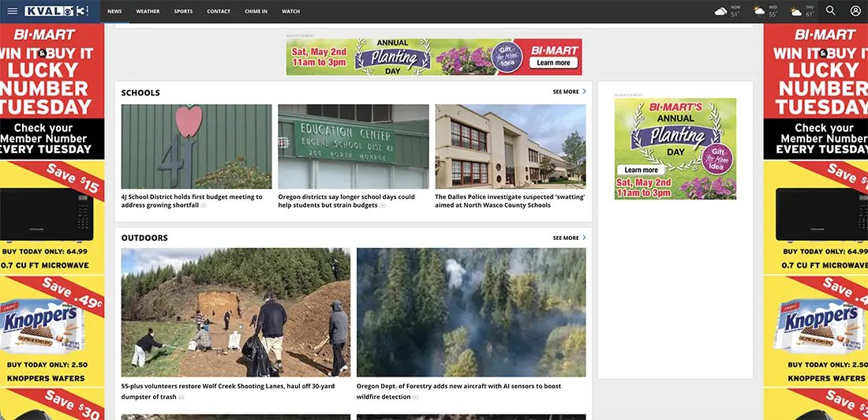Click video icon after 4J budget headline
This screenshot has width=868, height=420.
tap(204, 205)
